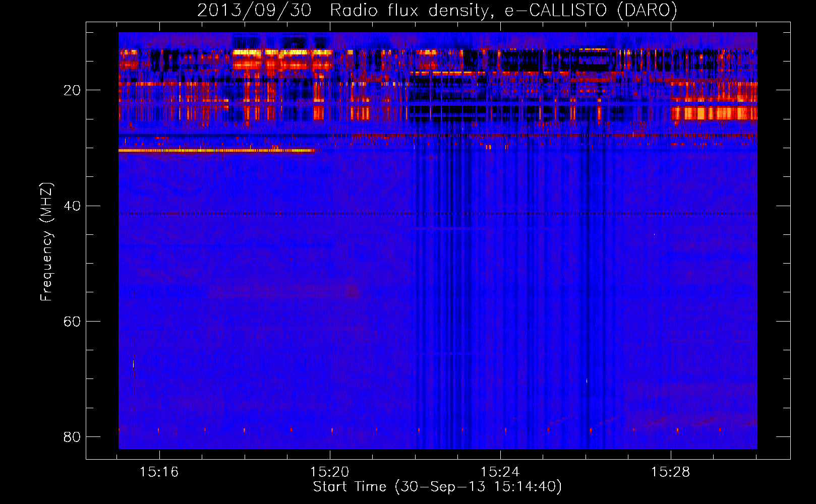Click the bright orange burst near 15:29 at 24 MHz

[x=714, y=113]
